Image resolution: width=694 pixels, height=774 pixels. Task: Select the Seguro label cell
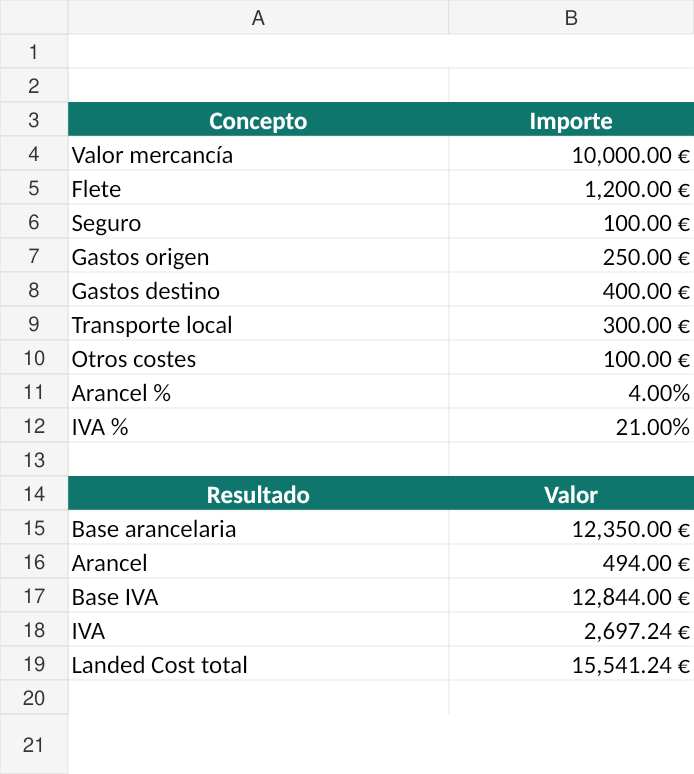point(258,222)
